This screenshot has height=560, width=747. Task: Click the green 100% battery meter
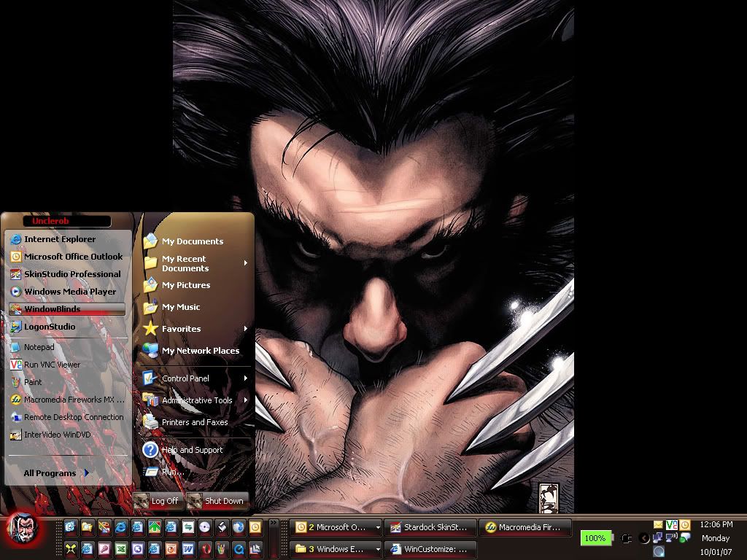pos(595,538)
